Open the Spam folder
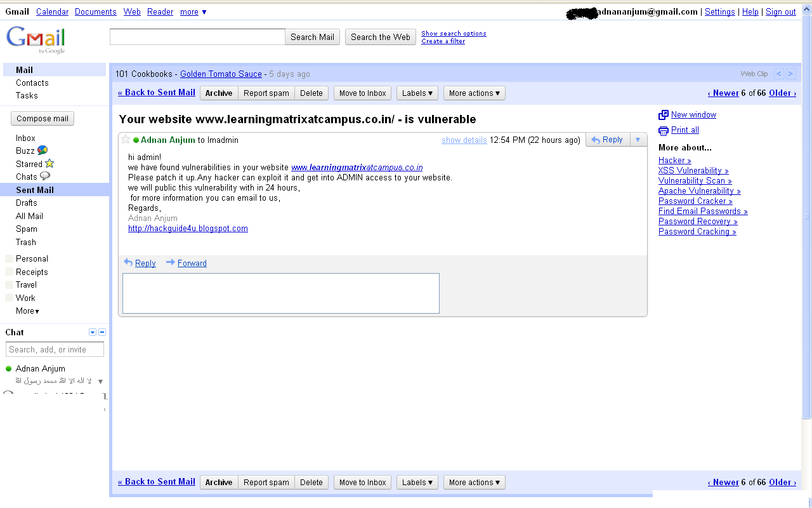Image resolution: width=812 pixels, height=508 pixels. tap(27, 229)
